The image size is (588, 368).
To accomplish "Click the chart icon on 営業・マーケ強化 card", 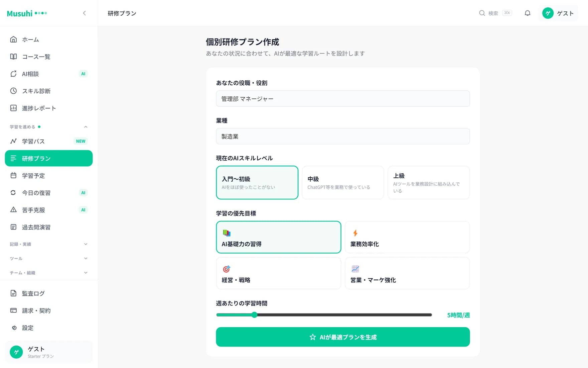I will coord(355,269).
